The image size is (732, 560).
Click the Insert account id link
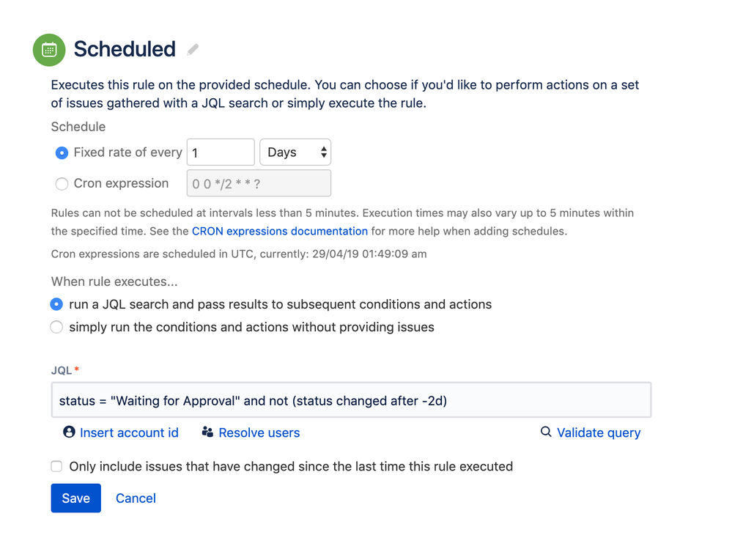point(129,433)
